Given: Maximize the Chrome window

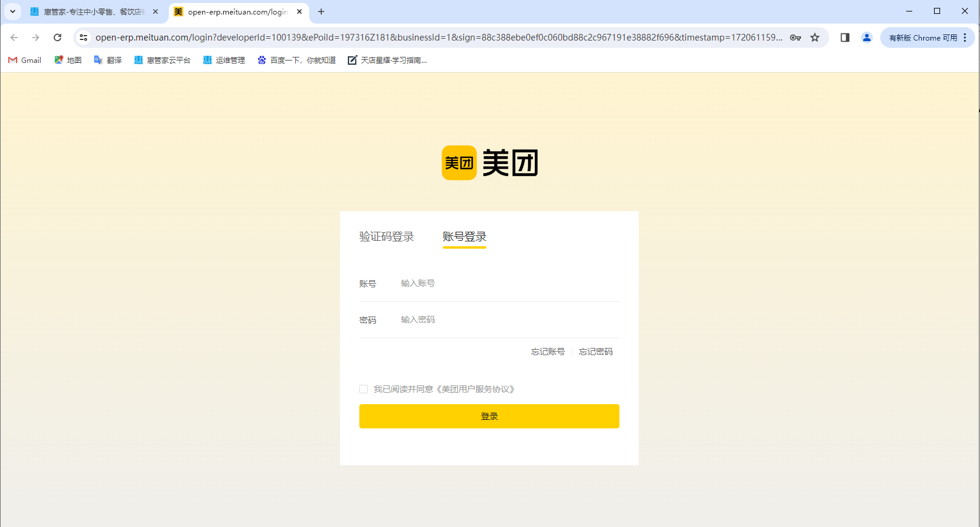Looking at the screenshot, I should [937, 11].
